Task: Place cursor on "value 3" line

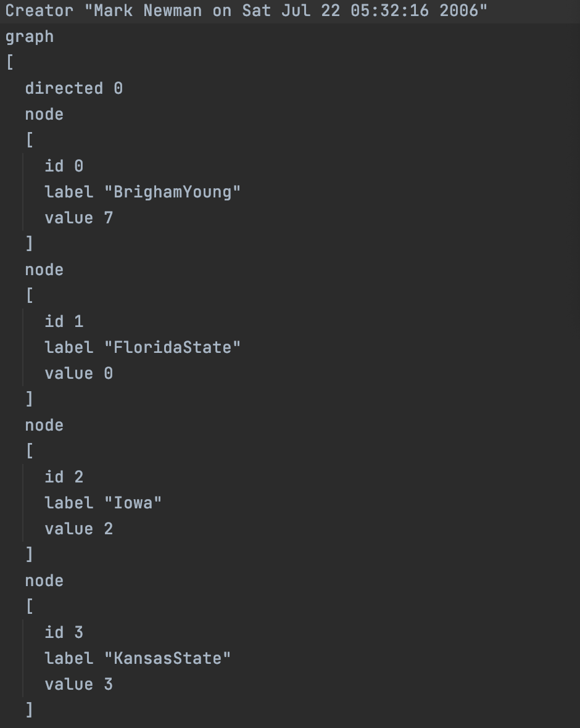Action: [x=79, y=684]
